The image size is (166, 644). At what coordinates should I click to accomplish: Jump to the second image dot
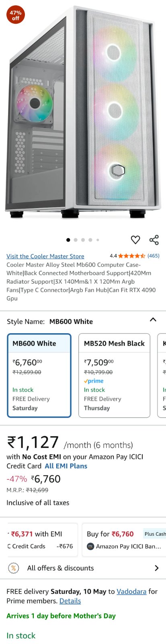click(76, 240)
